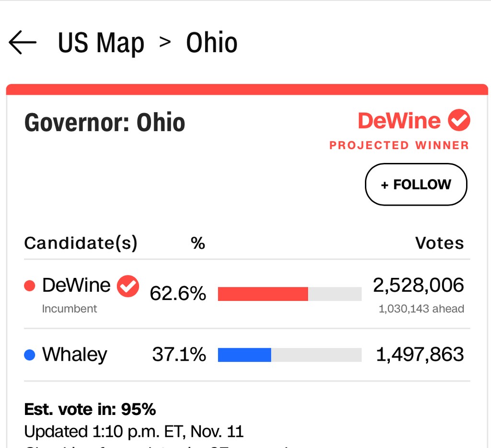
Task: Click the Est. vote in: 95% text
Action: tap(90, 410)
